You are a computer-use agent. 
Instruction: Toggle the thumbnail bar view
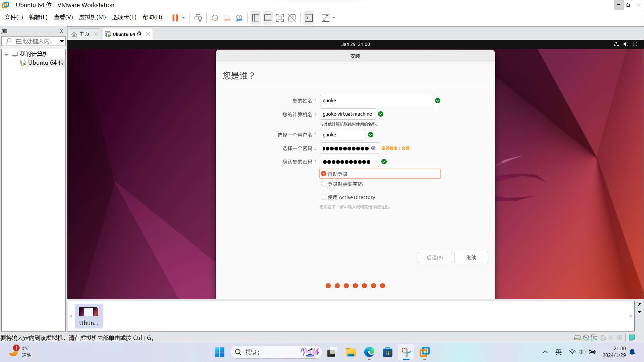pos(268,18)
